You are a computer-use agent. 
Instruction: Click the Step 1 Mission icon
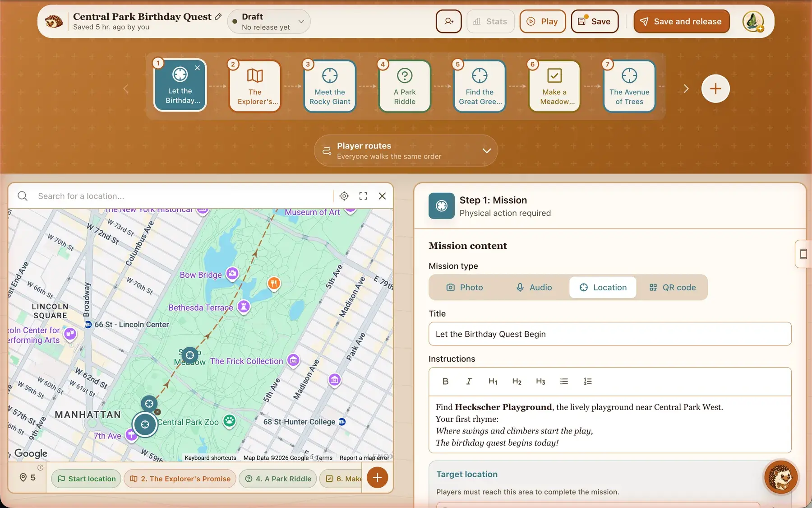[442, 206]
